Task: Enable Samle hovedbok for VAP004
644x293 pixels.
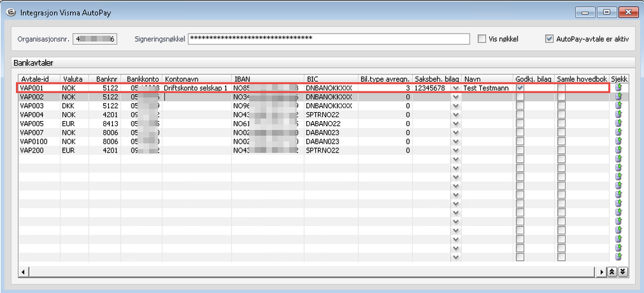Action: click(x=561, y=115)
